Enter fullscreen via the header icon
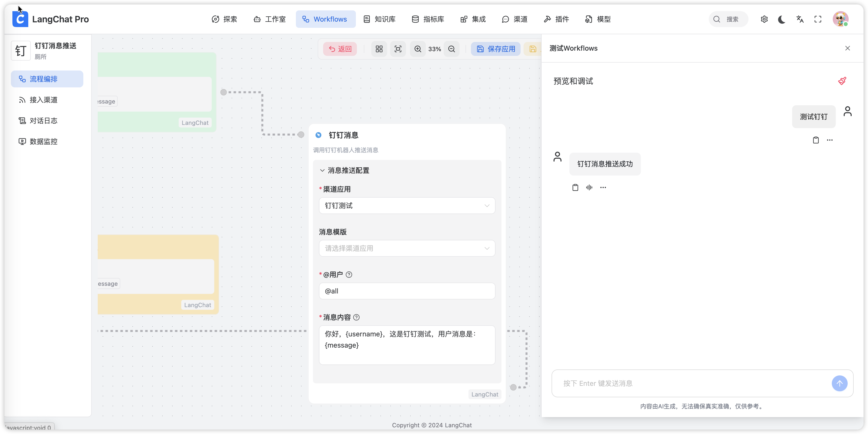The width and height of the screenshot is (868, 434). [818, 19]
